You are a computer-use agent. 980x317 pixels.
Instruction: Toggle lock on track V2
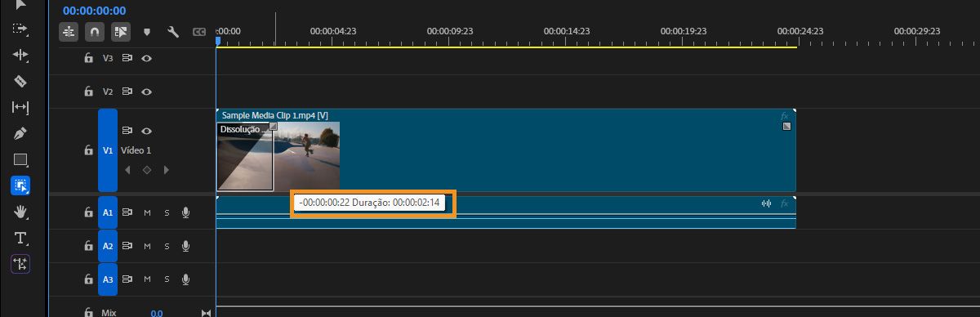tap(88, 92)
